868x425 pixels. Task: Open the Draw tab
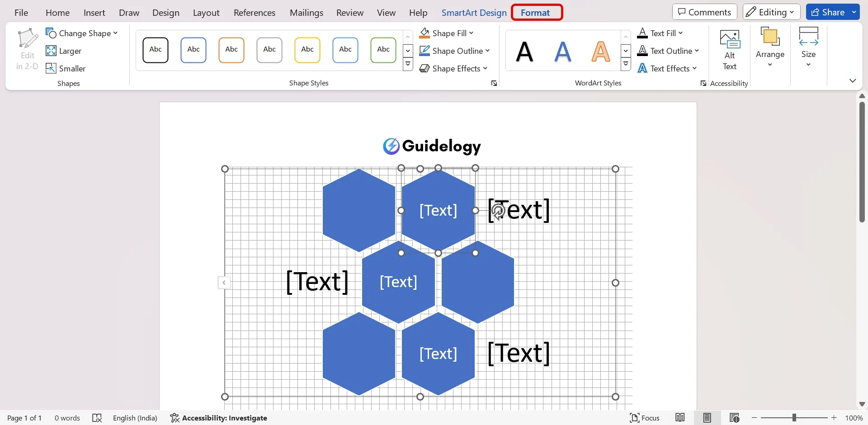coord(129,13)
